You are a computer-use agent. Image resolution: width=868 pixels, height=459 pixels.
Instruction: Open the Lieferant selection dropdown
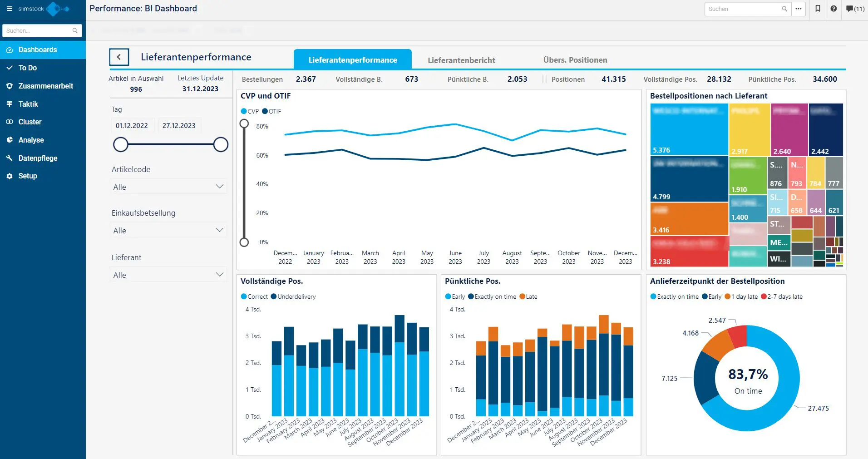(168, 274)
